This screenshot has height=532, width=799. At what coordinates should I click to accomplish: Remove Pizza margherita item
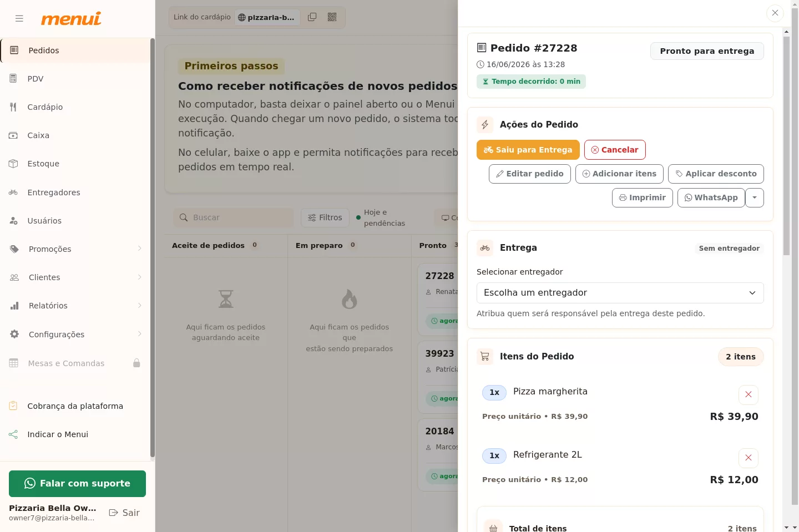click(x=749, y=394)
